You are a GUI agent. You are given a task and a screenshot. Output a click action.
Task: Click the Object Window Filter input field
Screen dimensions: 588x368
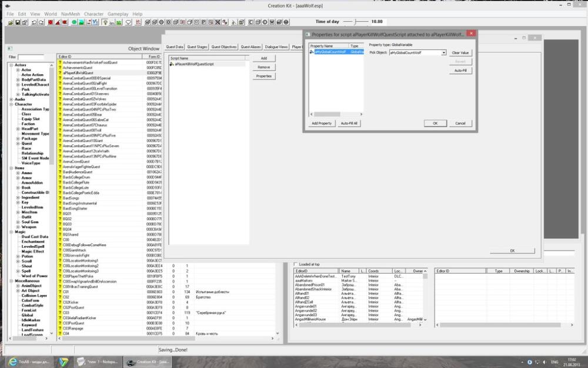pos(31,57)
